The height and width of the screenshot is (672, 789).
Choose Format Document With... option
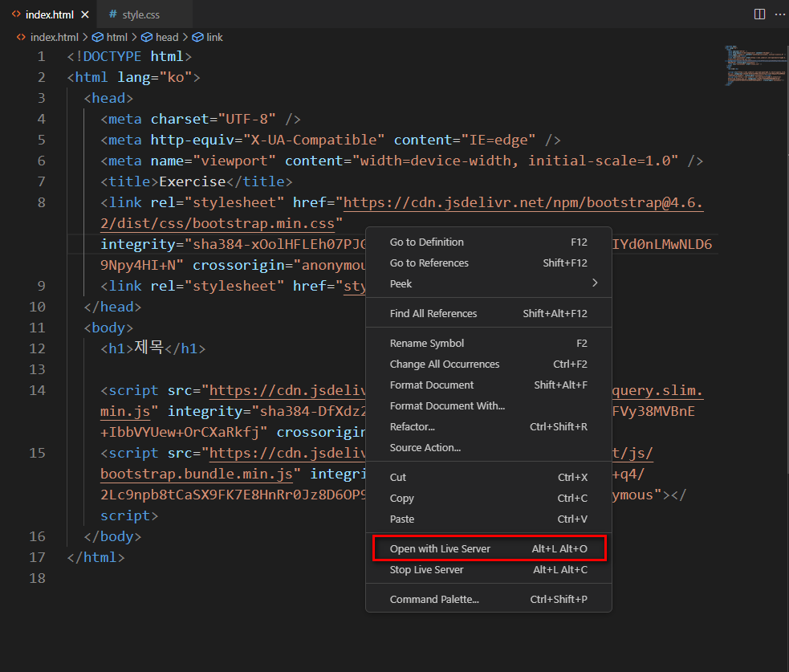489,405
